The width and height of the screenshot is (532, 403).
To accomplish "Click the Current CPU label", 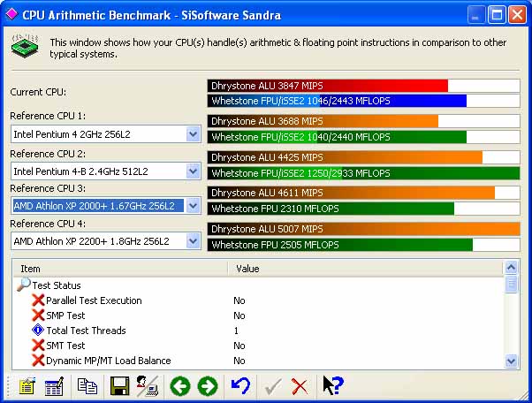I will coord(38,92).
